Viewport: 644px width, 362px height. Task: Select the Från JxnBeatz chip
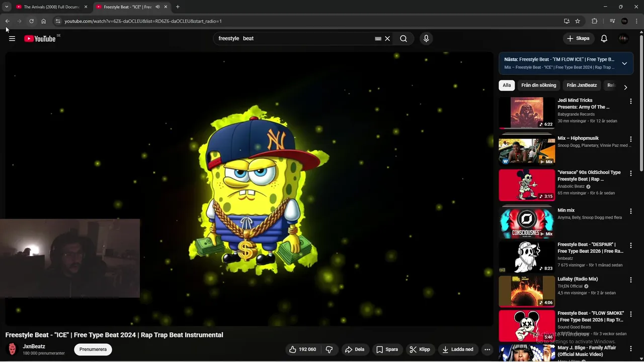(582, 85)
